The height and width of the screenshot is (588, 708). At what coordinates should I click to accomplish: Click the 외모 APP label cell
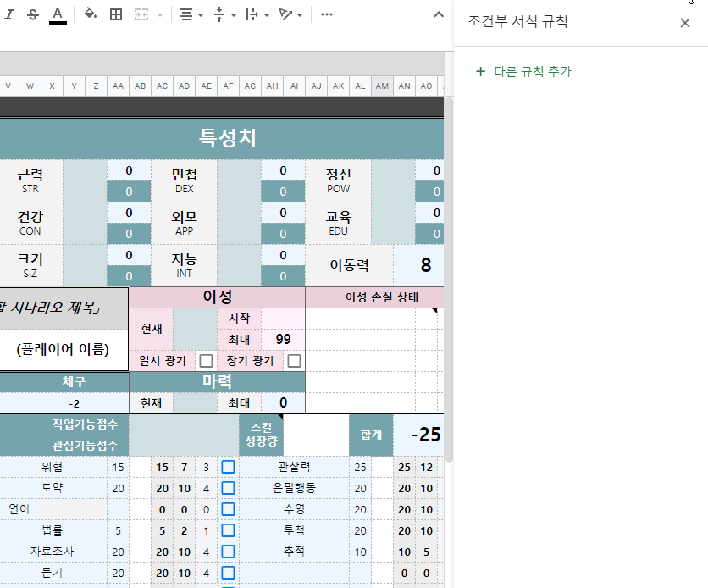185,223
